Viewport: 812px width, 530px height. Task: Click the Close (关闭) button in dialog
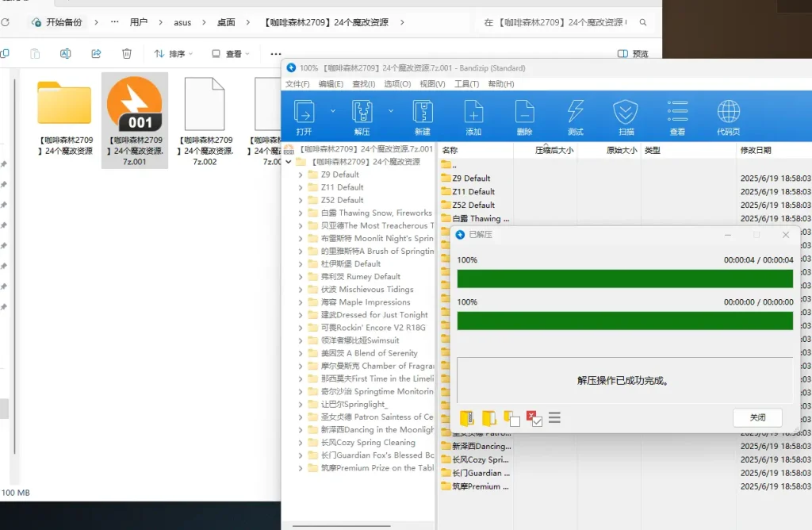[x=757, y=417]
